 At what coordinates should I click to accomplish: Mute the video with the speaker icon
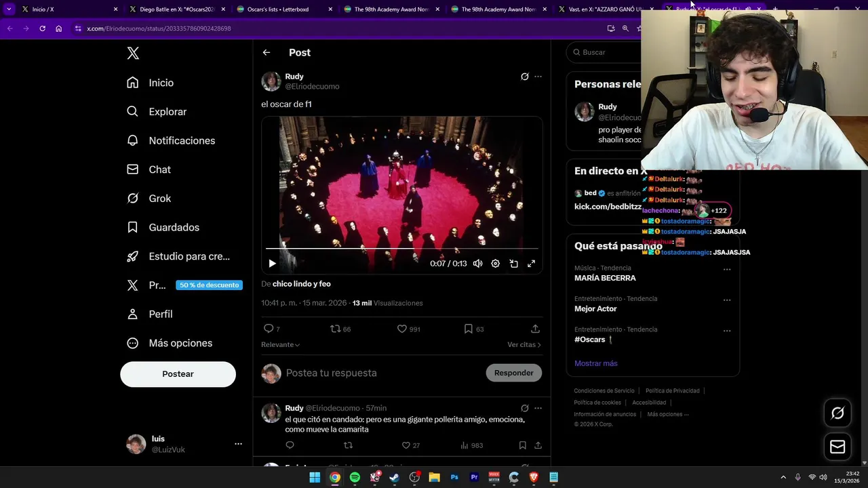pyautogui.click(x=477, y=264)
